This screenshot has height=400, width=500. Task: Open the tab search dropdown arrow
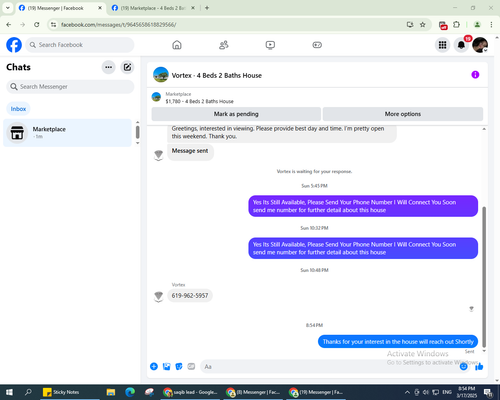(x=8, y=8)
